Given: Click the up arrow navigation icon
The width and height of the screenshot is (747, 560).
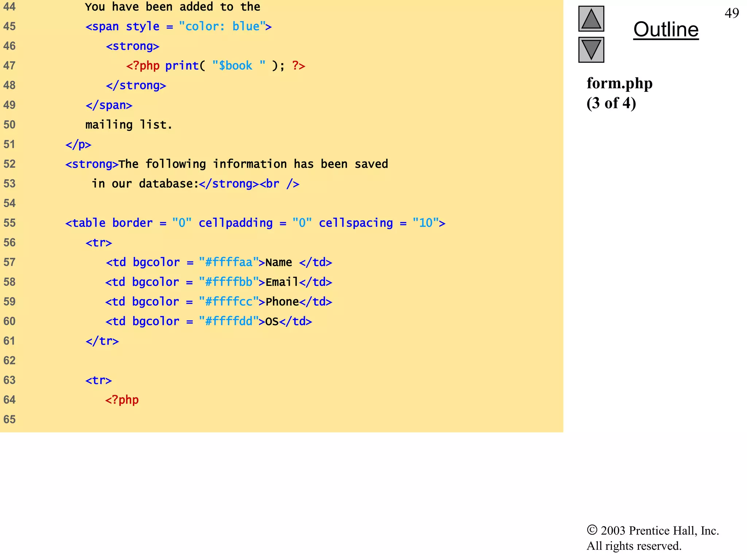Looking at the screenshot, I should tap(591, 19).
